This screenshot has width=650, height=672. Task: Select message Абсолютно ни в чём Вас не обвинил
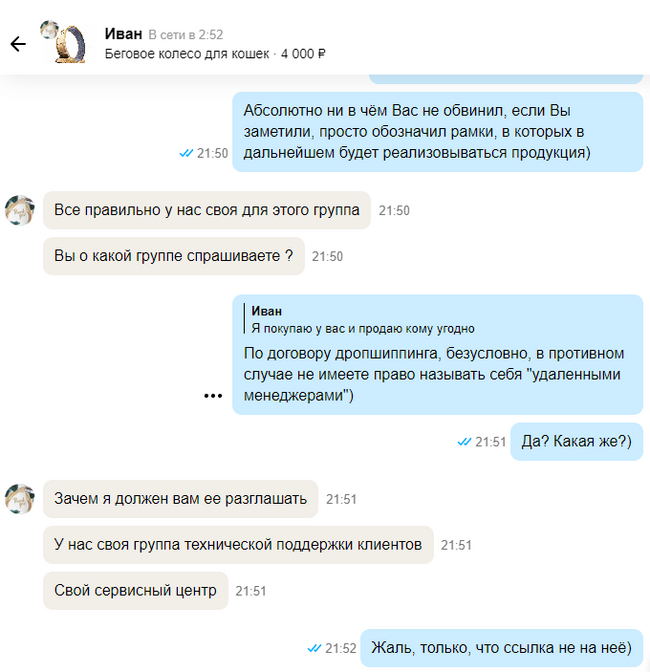pyautogui.click(x=437, y=132)
